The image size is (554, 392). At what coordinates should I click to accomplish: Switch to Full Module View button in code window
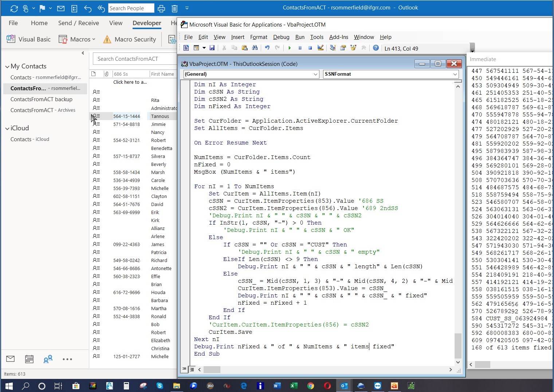[192, 369]
